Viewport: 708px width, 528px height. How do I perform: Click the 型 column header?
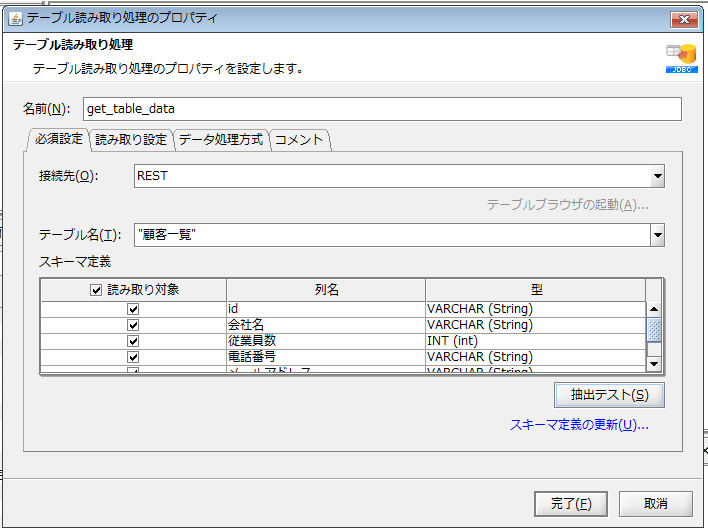[x=536, y=290]
